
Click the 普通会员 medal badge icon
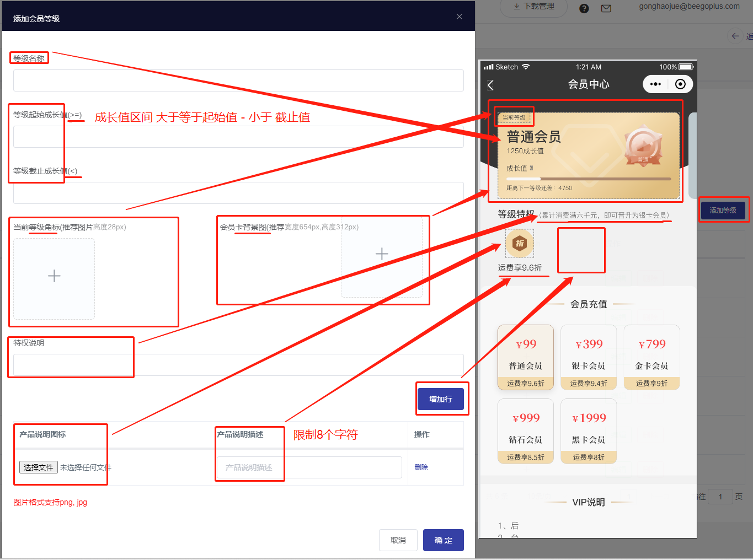pos(643,146)
